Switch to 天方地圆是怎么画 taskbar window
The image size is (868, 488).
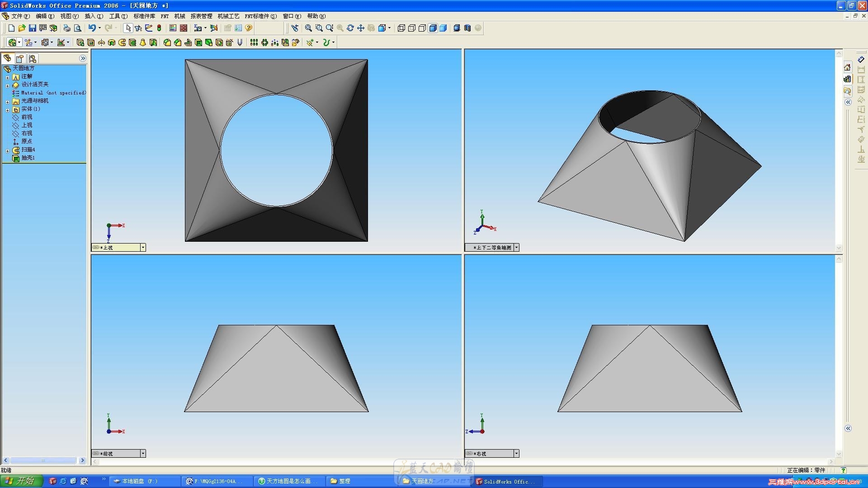coord(288,481)
